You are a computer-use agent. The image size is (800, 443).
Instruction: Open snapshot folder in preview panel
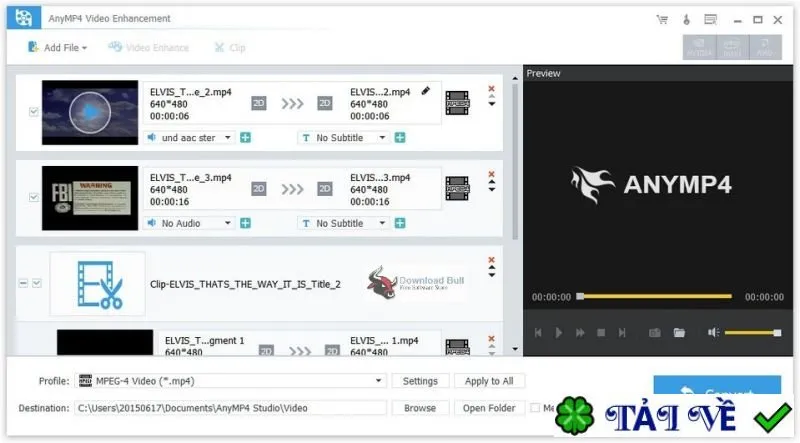[x=679, y=333]
